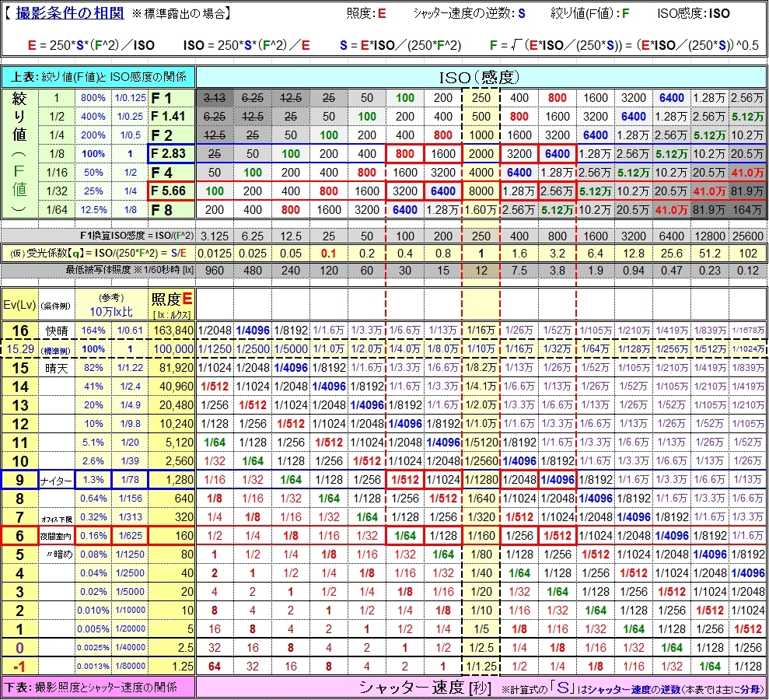Screen dimensions: 769x700
Task: Select the 夜間室内 condition cell
Action: (x=57, y=536)
